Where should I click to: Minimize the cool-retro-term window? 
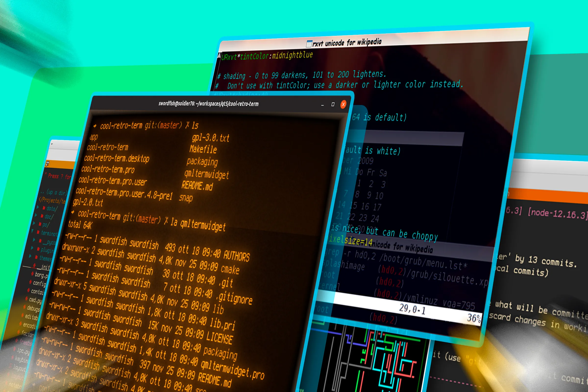[322, 105]
